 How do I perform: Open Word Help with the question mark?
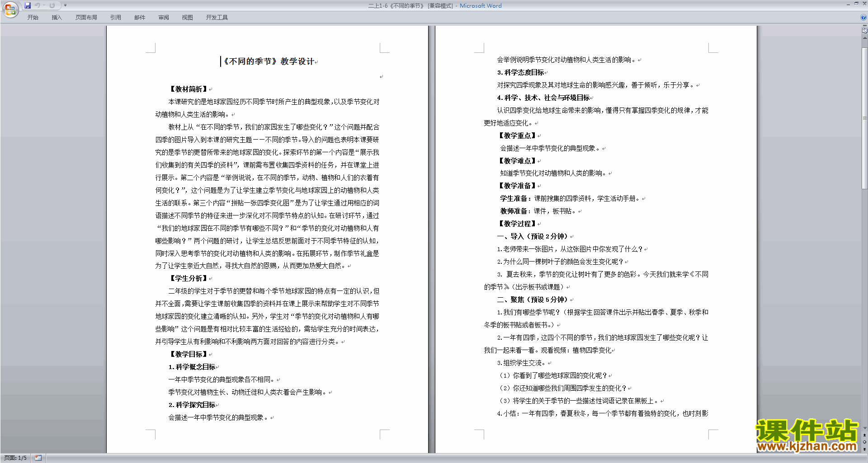pyautogui.click(x=863, y=18)
